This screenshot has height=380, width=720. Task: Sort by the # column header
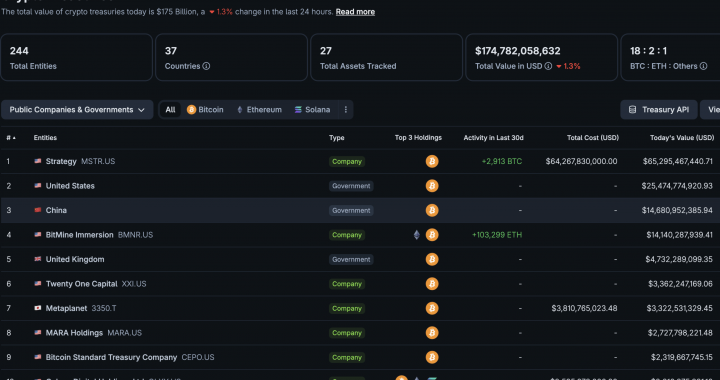11,138
